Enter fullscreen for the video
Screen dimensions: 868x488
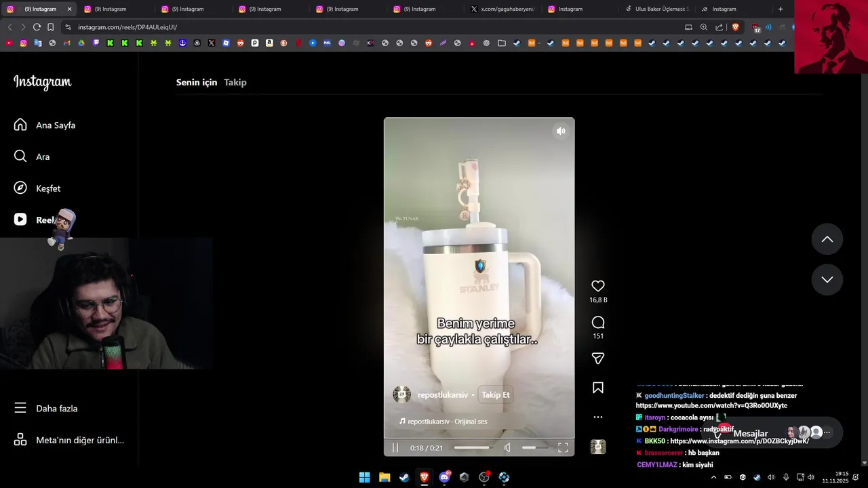[563, 448]
